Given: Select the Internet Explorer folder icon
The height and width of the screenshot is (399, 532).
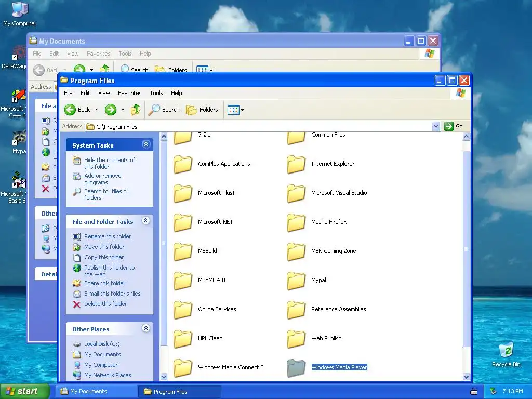Looking at the screenshot, I should point(296,164).
